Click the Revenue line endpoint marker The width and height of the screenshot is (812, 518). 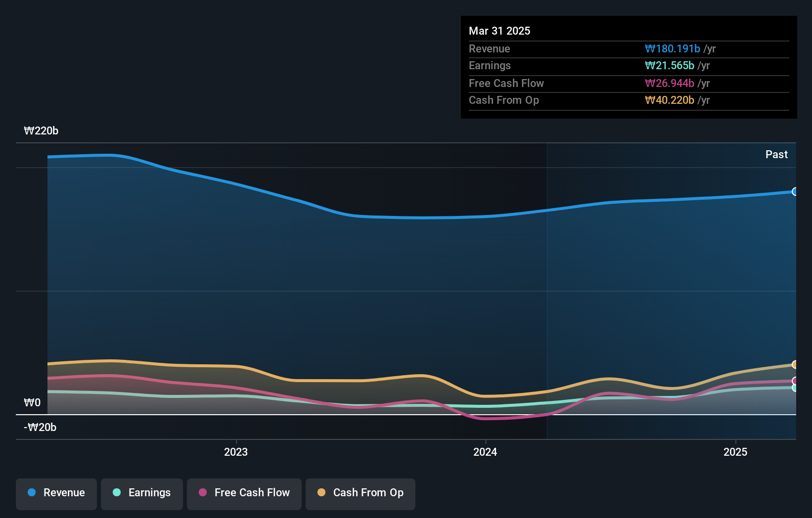(795, 192)
